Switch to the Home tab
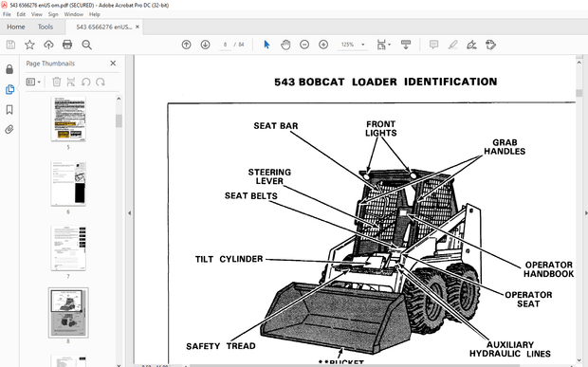The width and height of the screenshot is (588, 367). tap(16, 27)
